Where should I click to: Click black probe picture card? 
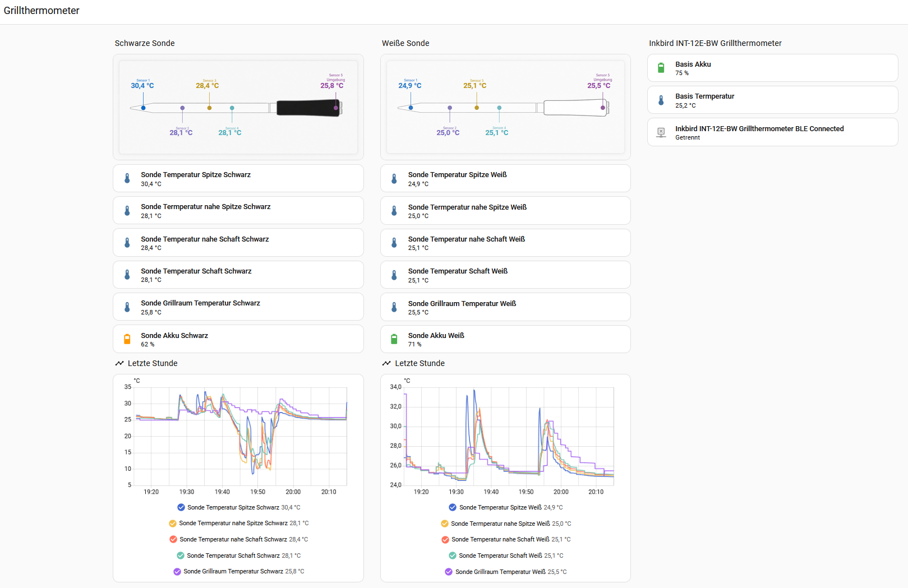pyautogui.click(x=238, y=107)
